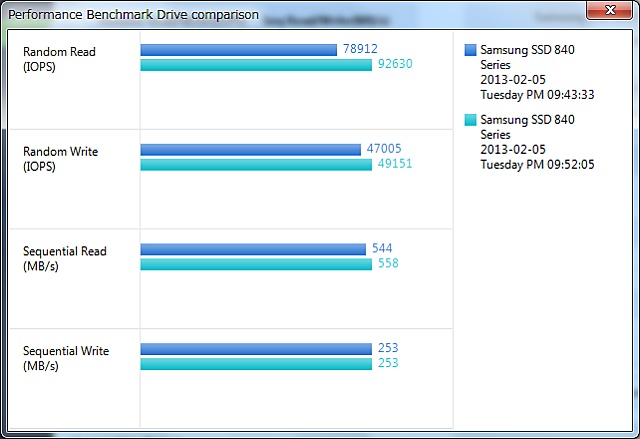The width and height of the screenshot is (640, 439).
Task: Click the 558 Sequential Read value
Action: point(388,263)
